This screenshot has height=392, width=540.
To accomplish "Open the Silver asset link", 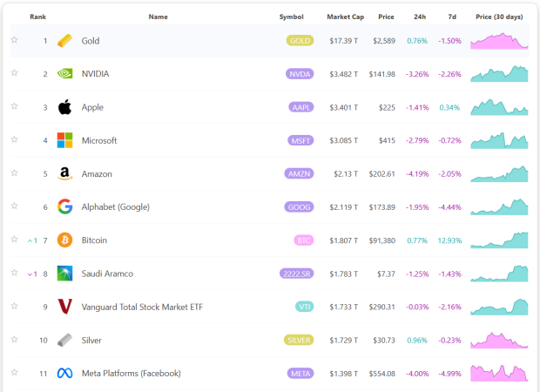I will click(91, 341).
